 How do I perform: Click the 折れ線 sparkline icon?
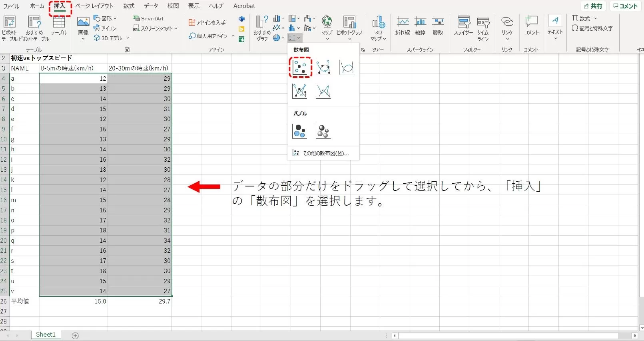tap(403, 26)
